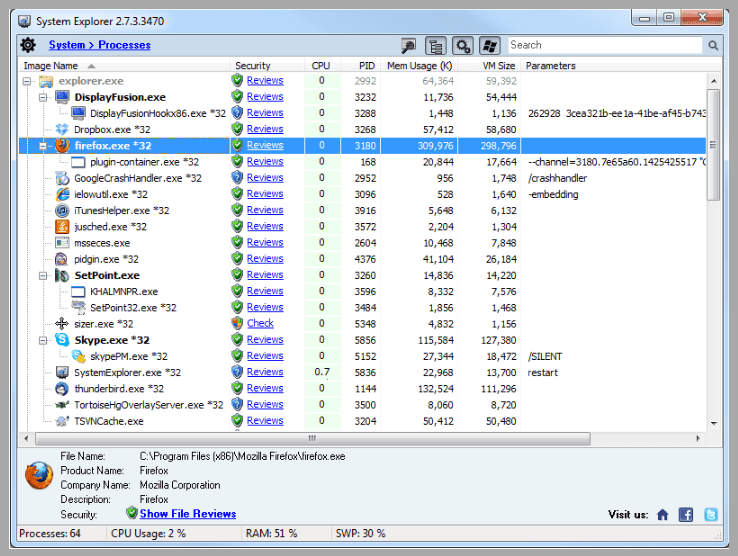
Task: Click the System breadcrumb link
Action: tap(67, 45)
